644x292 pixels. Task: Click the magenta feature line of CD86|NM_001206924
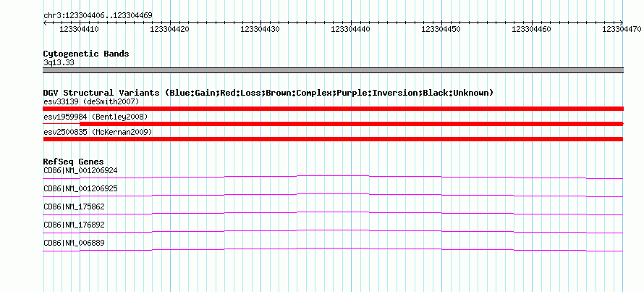coord(333,177)
